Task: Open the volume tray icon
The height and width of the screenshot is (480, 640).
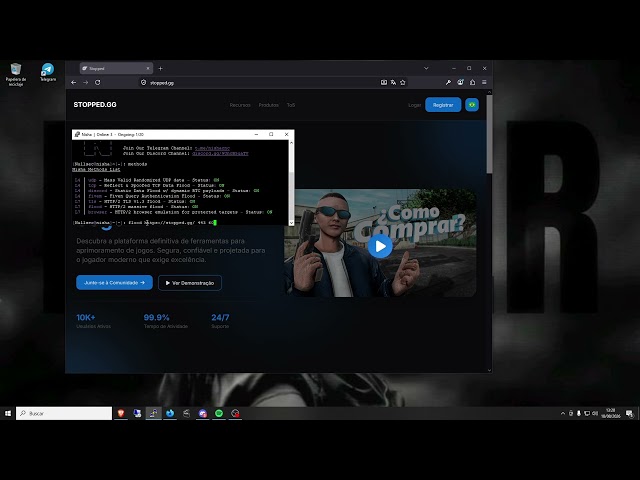Action: coord(595,413)
